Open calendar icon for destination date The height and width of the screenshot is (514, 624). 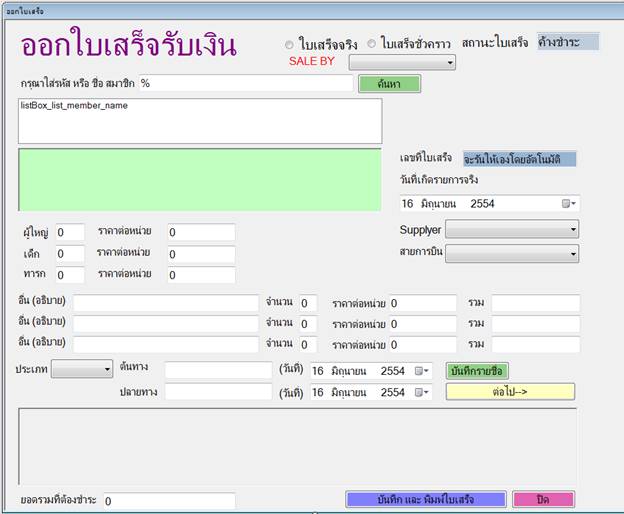pos(423,393)
